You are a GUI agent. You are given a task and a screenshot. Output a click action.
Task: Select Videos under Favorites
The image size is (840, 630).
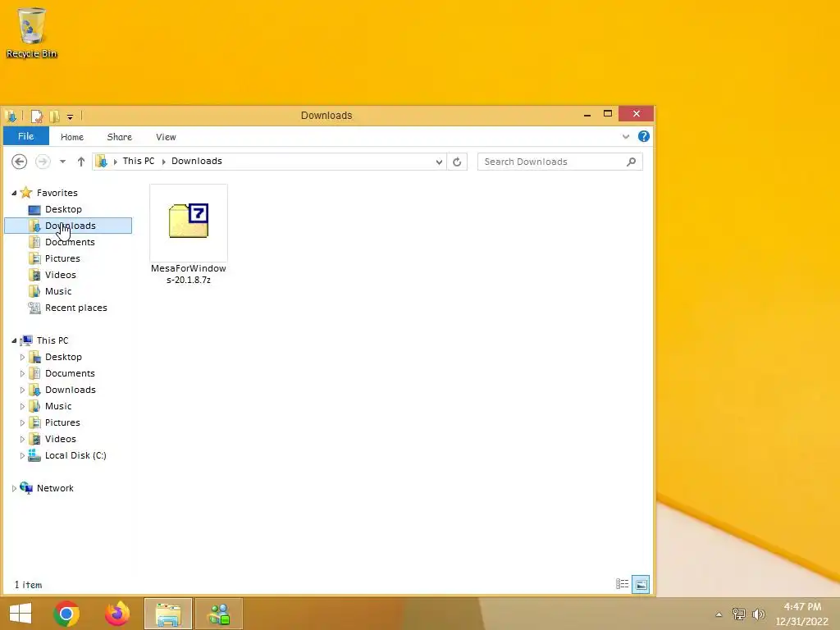click(60, 275)
